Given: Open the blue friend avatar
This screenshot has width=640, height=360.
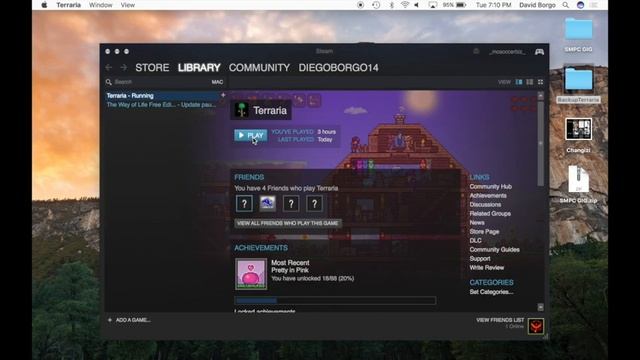Looking at the screenshot, I should (x=267, y=203).
